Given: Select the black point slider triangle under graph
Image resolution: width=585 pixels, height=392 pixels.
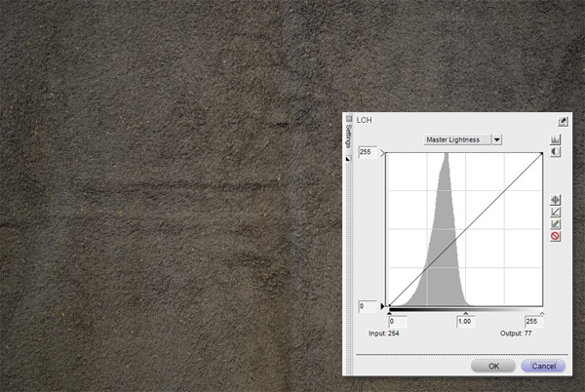Looking at the screenshot, I should click(x=389, y=313).
